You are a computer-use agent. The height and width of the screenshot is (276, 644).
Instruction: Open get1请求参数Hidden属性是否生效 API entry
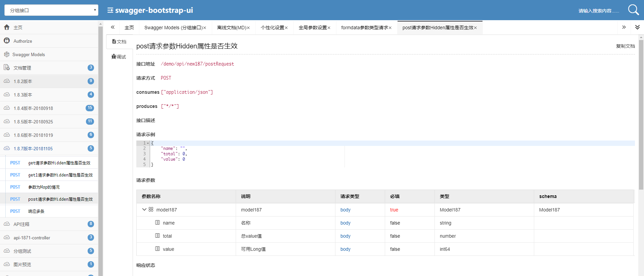point(52,175)
